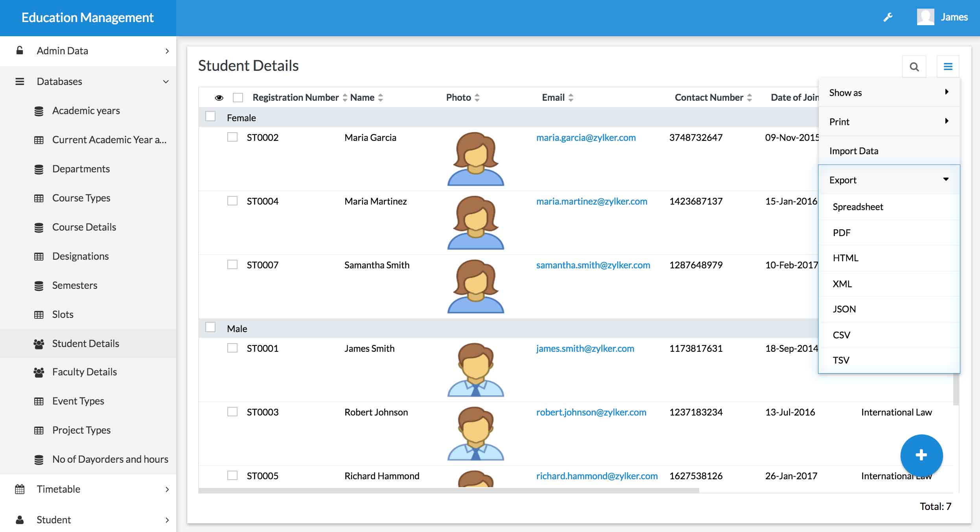
Task: Select the ST0005 Richard Hammond row checkbox
Action: pyautogui.click(x=232, y=475)
